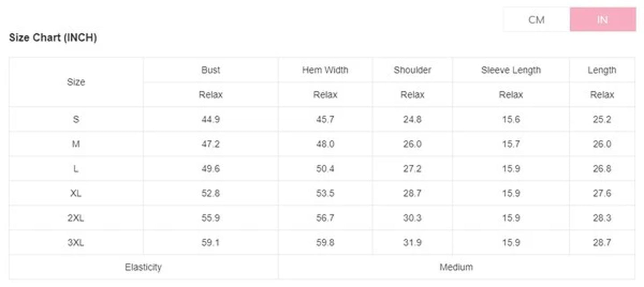Click the 49.6 bust value for L
The width and height of the screenshot is (644, 287).
210,169
